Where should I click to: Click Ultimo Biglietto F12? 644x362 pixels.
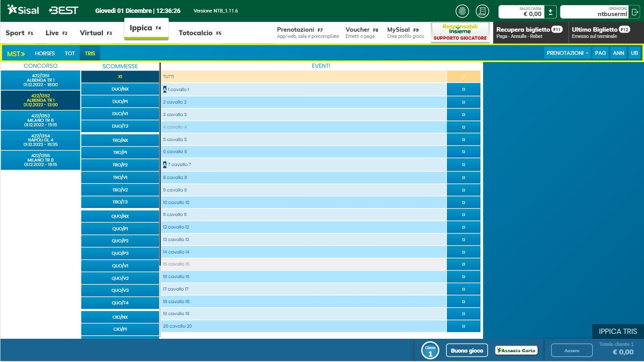coord(606,33)
